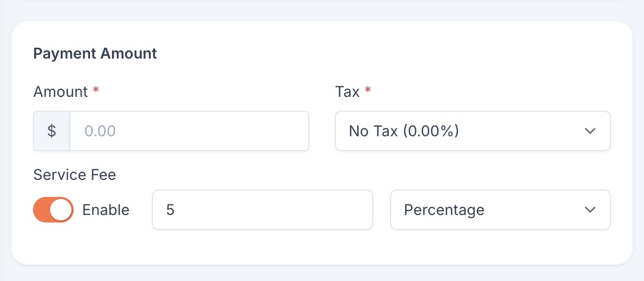This screenshot has width=644, height=281.
Task: Click the white knob of the orange toggle
Action: 61,210
